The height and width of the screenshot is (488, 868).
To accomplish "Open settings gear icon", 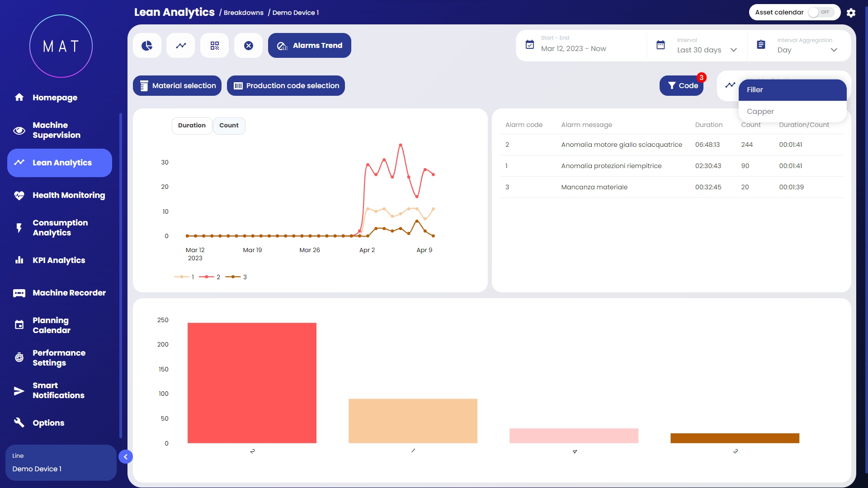I will (x=851, y=13).
